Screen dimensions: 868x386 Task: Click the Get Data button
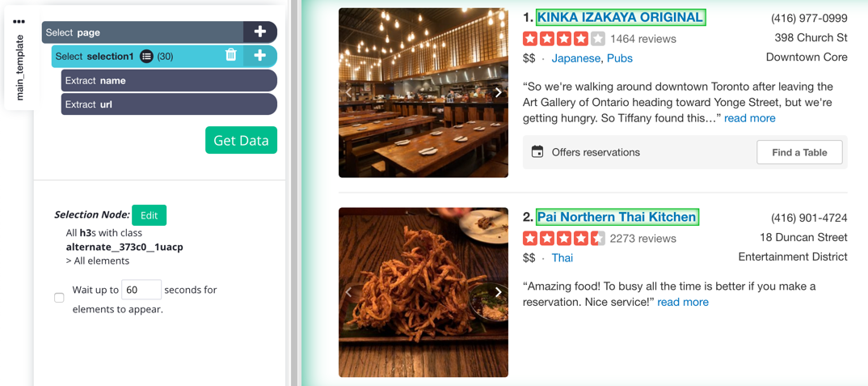[242, 140]
